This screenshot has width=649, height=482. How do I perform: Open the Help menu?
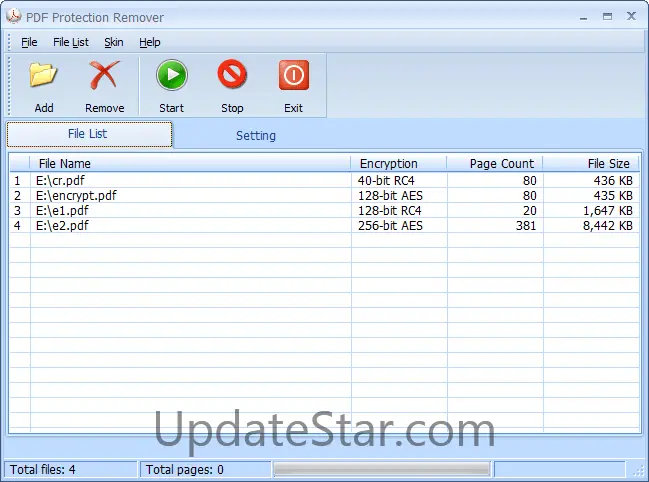click(x=149, y=42)
